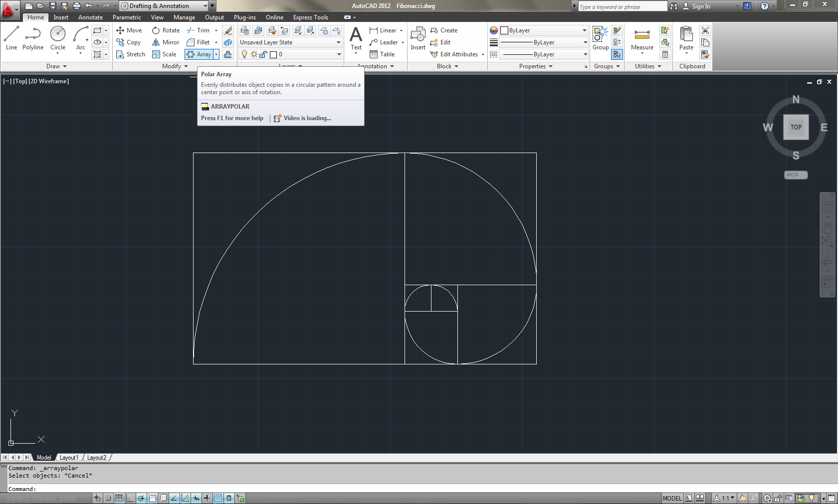Screen dimensions: 838x504
Task: Select the Circle tool
Action: (x=58, y=38)
